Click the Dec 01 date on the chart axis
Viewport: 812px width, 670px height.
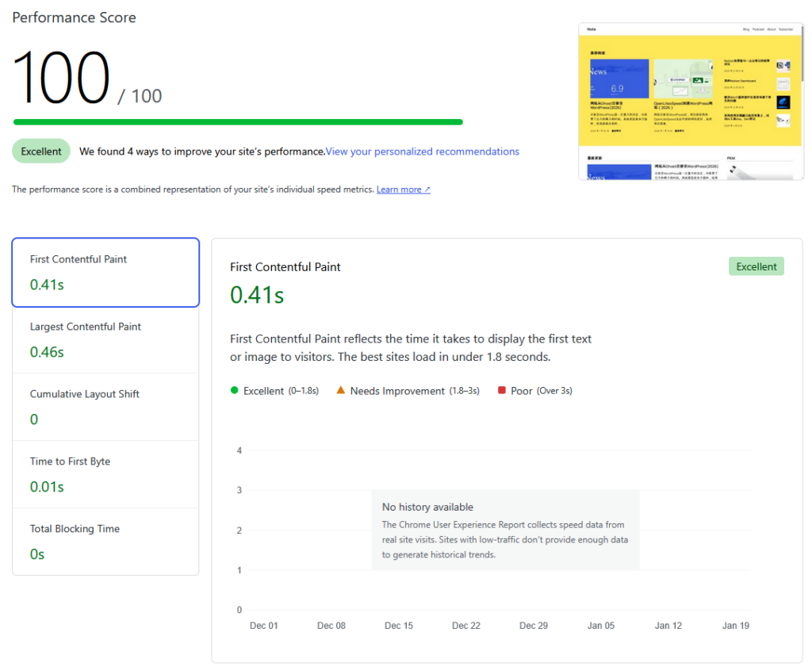click(264, 626)
